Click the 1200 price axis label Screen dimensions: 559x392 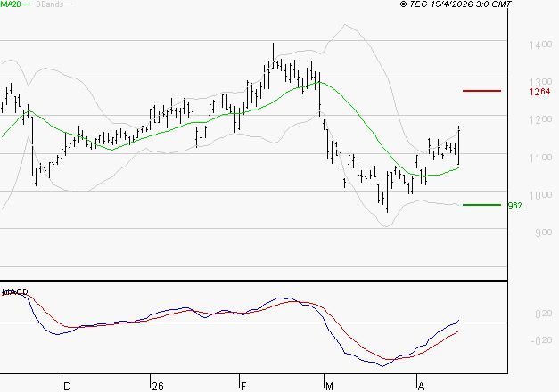pos(540,119)
